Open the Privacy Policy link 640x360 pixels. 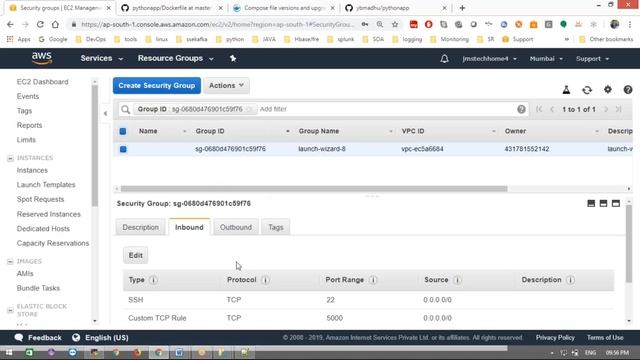coord(555,338)
